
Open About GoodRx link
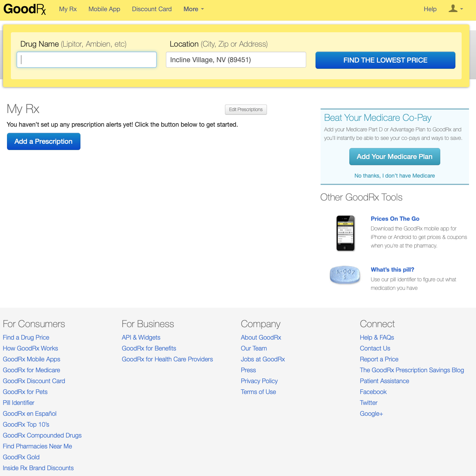click(x=261, y=337)
